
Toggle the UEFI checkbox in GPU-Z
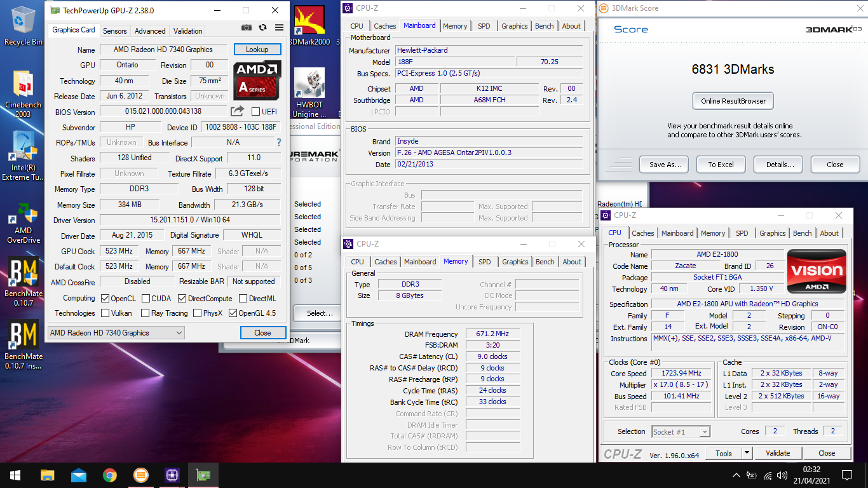(x=255, y=112)
